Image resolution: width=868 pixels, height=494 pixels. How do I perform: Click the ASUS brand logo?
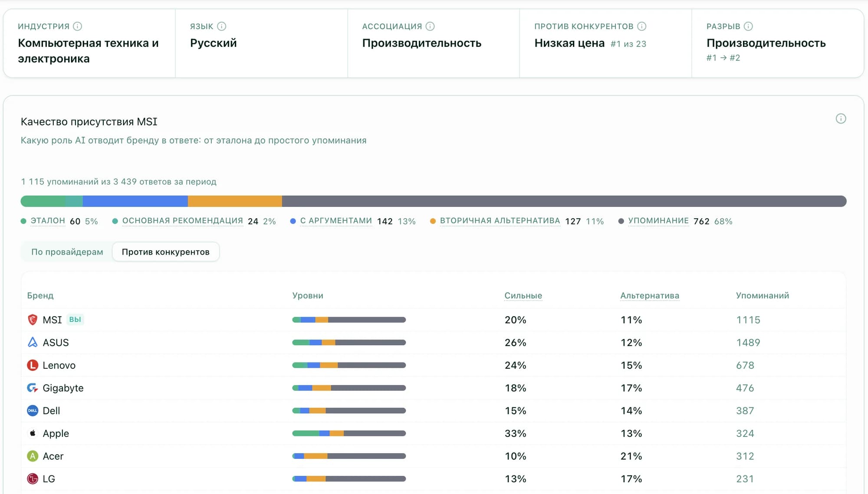click(33, 342)
